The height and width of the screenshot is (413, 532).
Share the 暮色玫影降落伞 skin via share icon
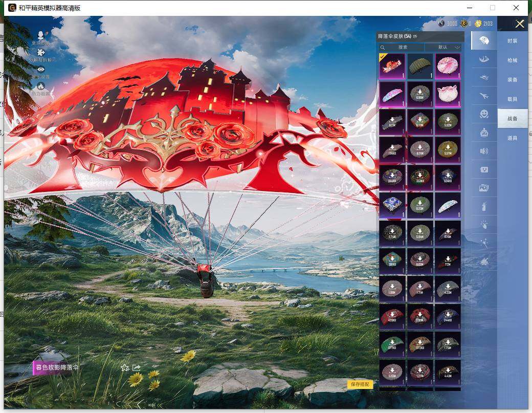[x=137, y=367]
